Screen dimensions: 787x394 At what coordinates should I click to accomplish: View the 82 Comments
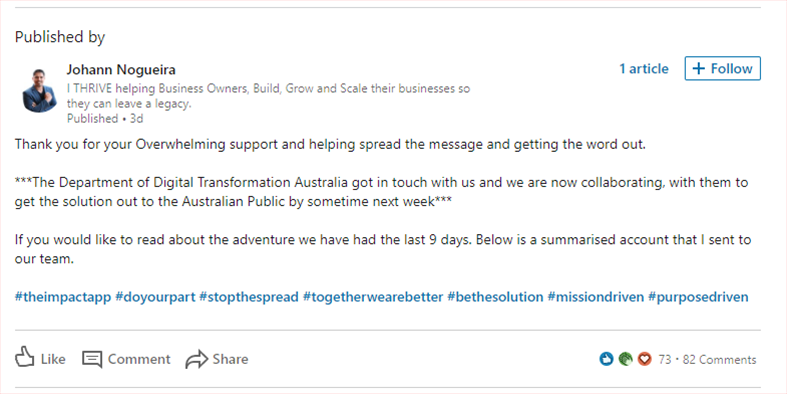pyautogui.click(x=719, y=360)
